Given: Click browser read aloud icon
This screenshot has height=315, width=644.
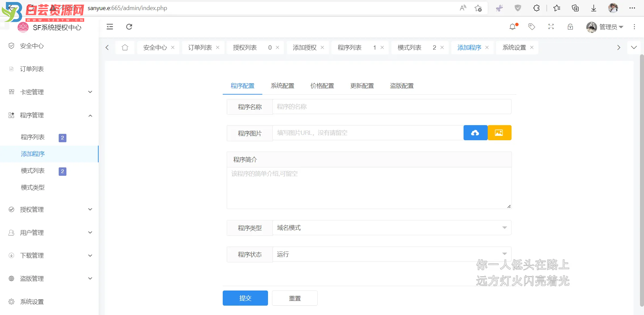Looking at the screenshot, I should click(x=463, y=8).
